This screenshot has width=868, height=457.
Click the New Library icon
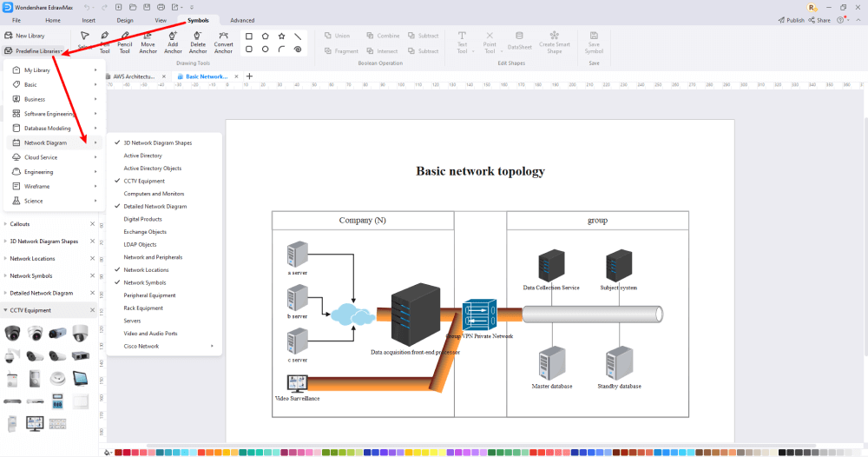click(x=9, y=36)
